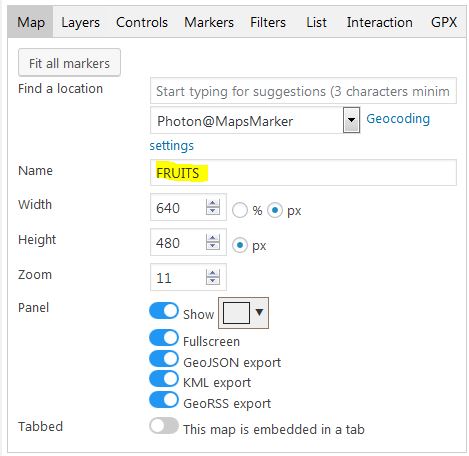469x456 pixels.
Task: Turn off the KML export switch
Action: pyautogui.click(x=164, y=379)
